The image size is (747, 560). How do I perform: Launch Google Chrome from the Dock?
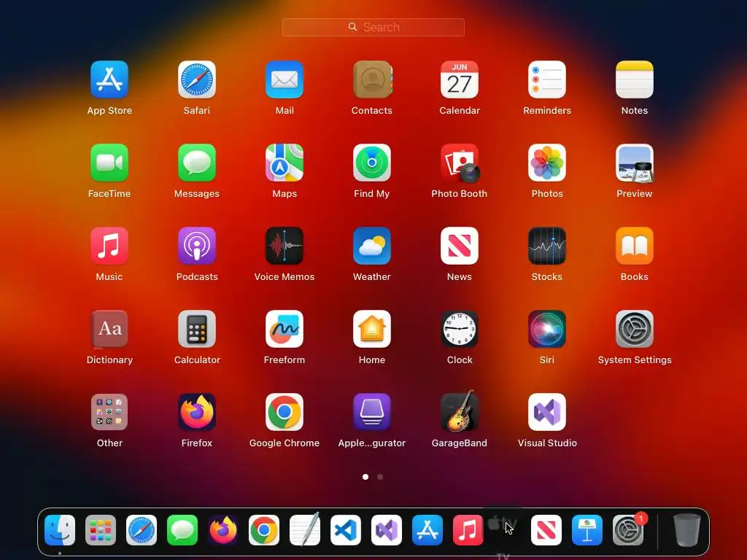click(x=264, y=530)
